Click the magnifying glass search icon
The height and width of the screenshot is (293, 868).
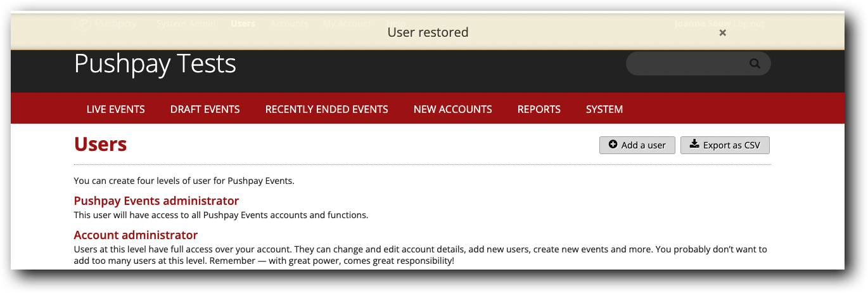pyautogui.click(x=754, y=63)
